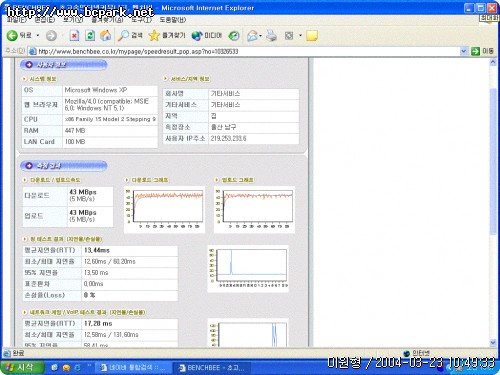Click the Print printer icon
This screenshot has height=375, width=500.
[x=271, y=35]
